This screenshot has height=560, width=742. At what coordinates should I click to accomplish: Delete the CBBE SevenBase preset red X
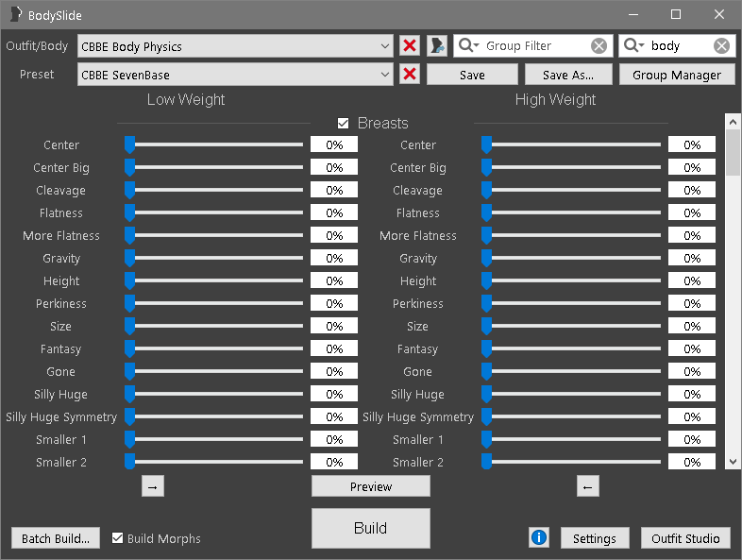click(410, 75)
